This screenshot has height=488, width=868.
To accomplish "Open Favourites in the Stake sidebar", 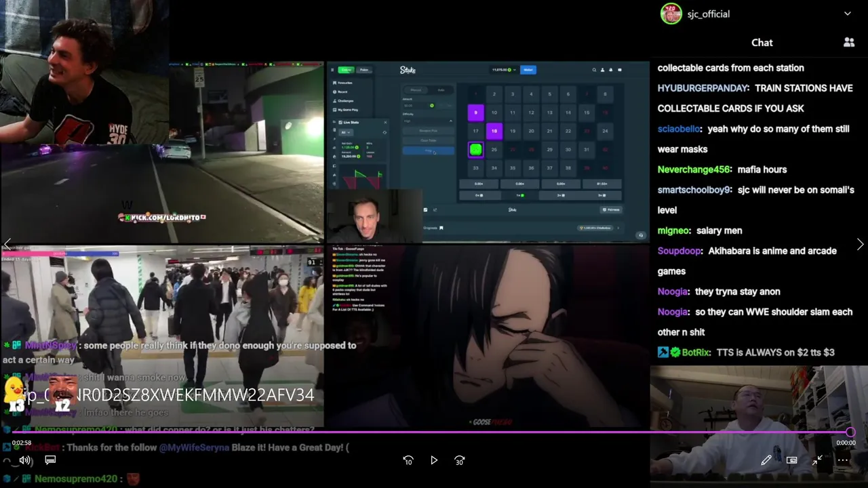I will click(x=342, y=83).
